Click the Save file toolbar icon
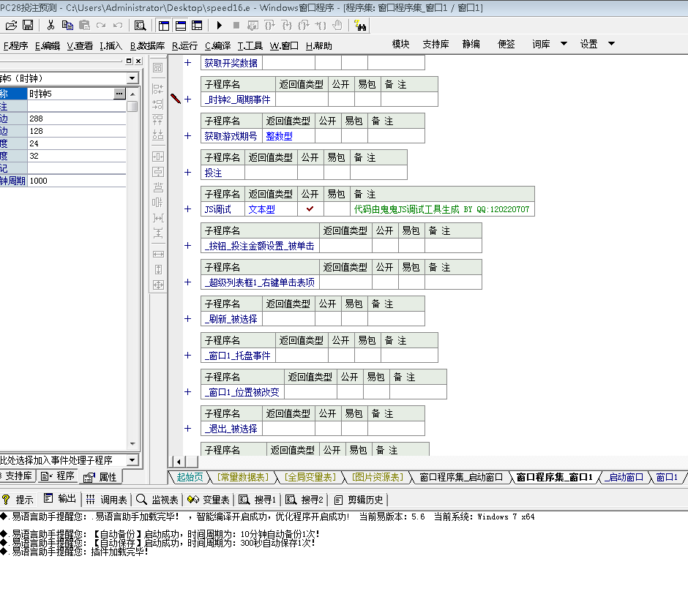 click(x=28, y=25)
